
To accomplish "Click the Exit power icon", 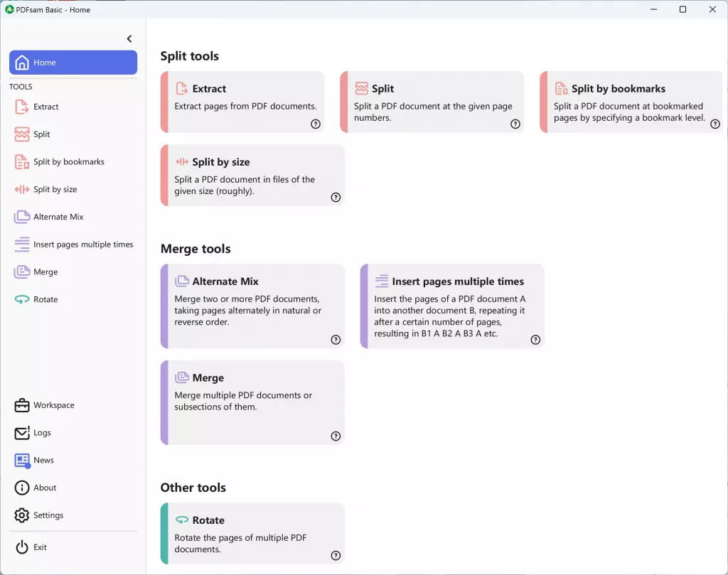I will click(x=21, y=547).
